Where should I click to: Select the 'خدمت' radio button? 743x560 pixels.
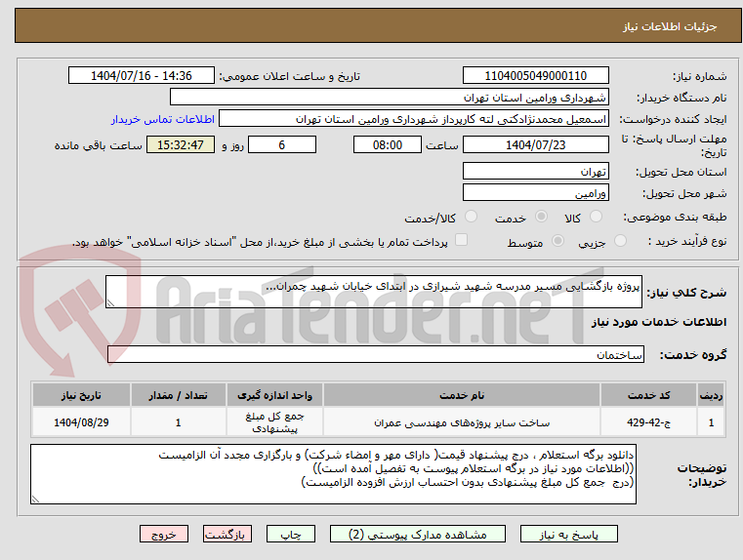(x=541, y=217)
